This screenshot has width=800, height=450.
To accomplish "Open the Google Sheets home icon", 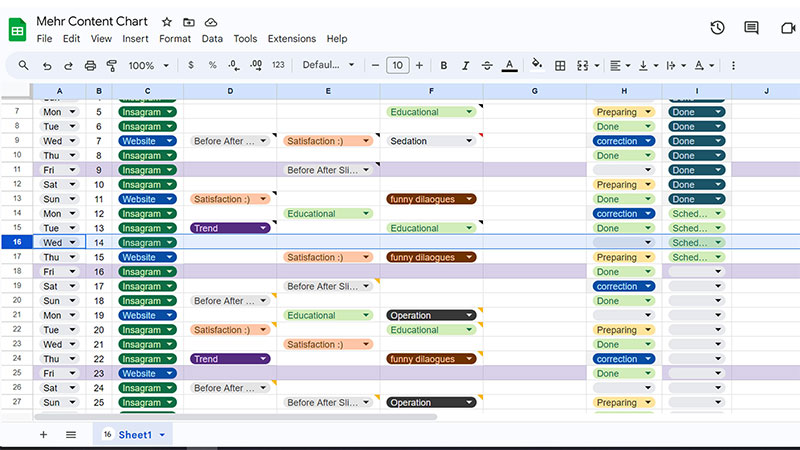I will point(17,30).
